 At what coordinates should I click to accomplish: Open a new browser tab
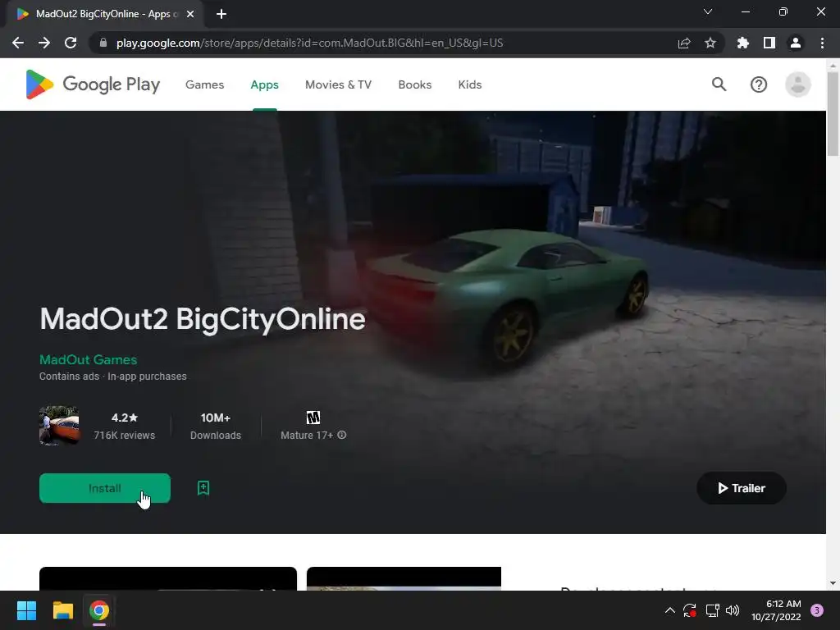(221, 14)
